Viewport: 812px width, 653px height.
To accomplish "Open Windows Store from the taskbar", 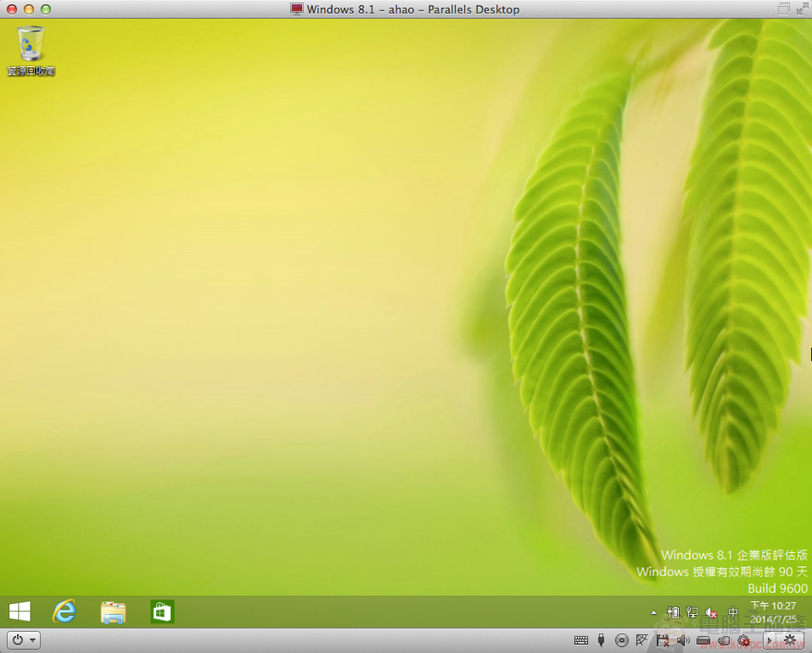I will 162,611.
